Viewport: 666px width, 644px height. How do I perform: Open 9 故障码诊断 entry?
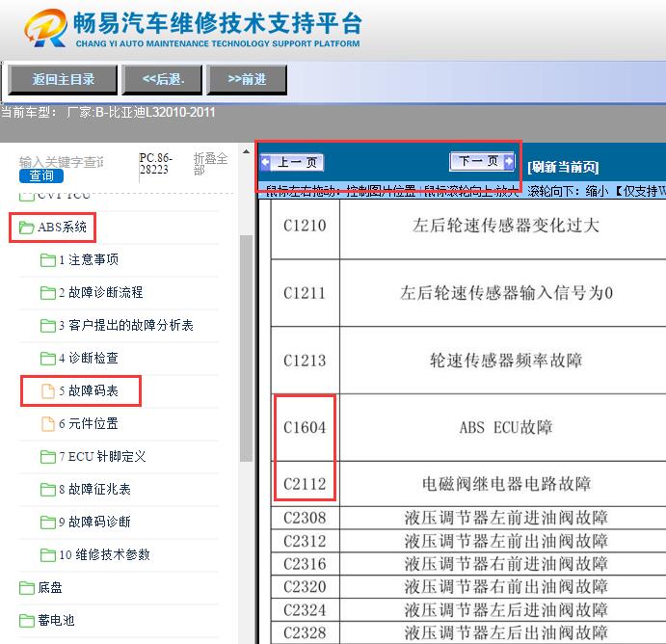tap(94, 522)
